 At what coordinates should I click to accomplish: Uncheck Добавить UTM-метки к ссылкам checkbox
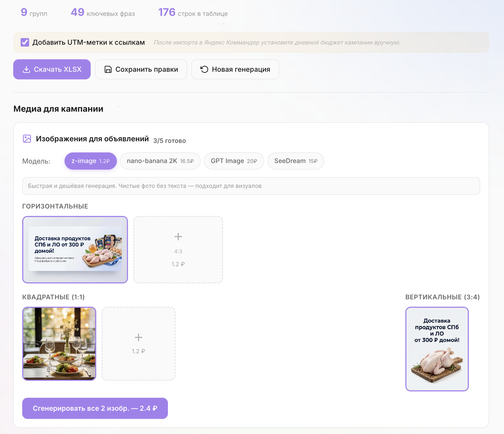[25, 42]
